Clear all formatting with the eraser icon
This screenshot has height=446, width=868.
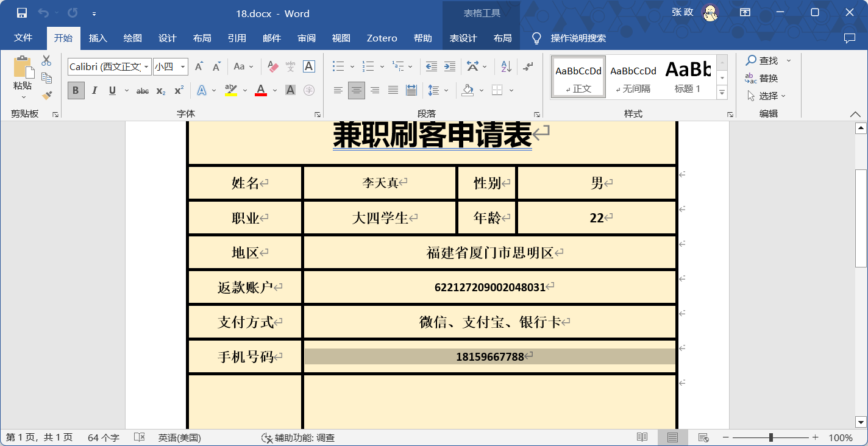click(272, 66)
